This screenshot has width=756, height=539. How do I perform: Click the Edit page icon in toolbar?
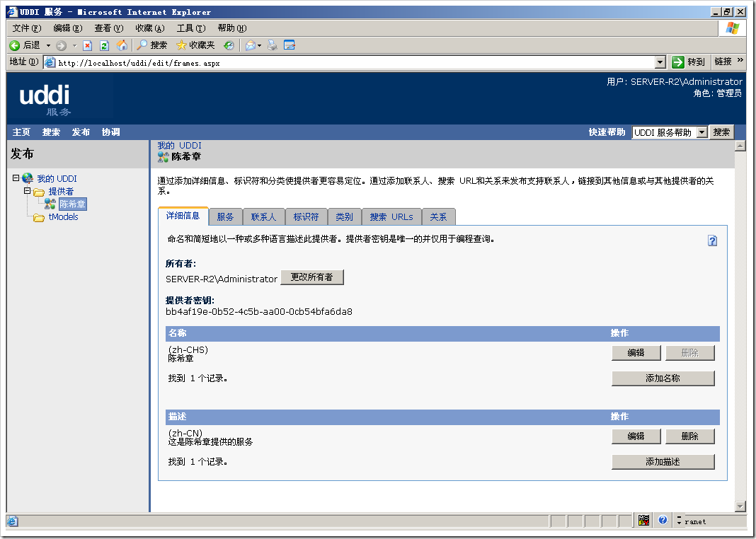[x=290, y=45]
